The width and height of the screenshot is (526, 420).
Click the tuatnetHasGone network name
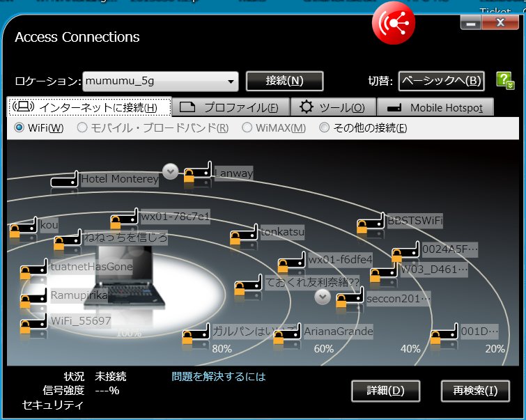pyautogui.click(x=91, y=267)
